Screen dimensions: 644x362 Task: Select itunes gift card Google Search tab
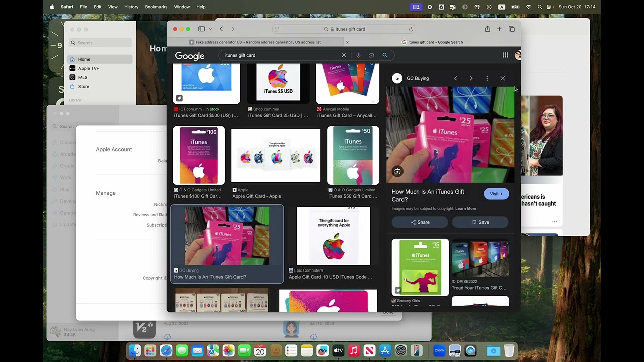[x=432, y=42]
